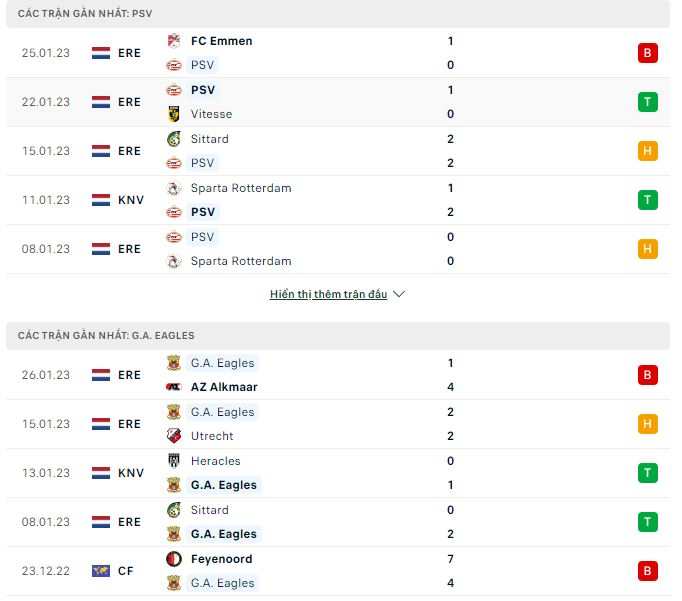Click red B badge for Feyenoord match

[x=647, y=571]
